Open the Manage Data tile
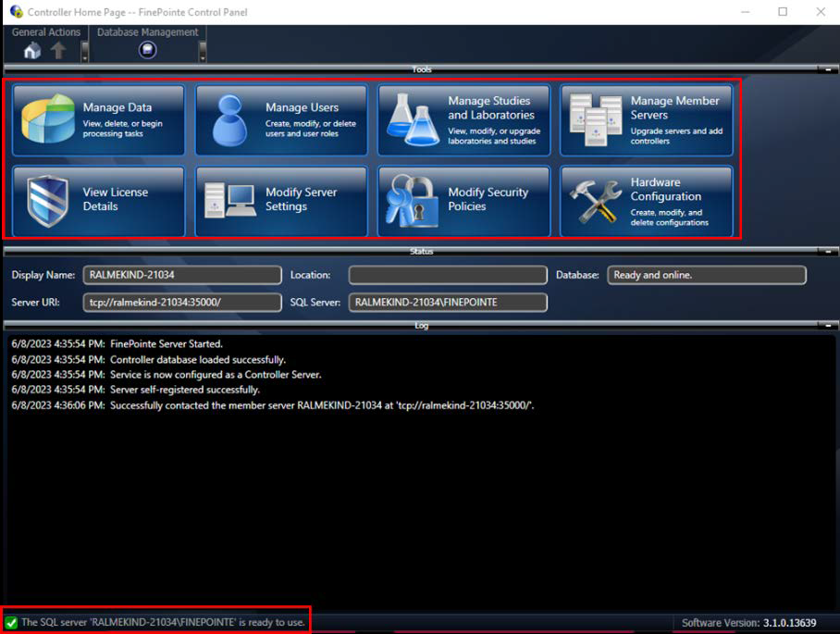 [x=99, y=120]
